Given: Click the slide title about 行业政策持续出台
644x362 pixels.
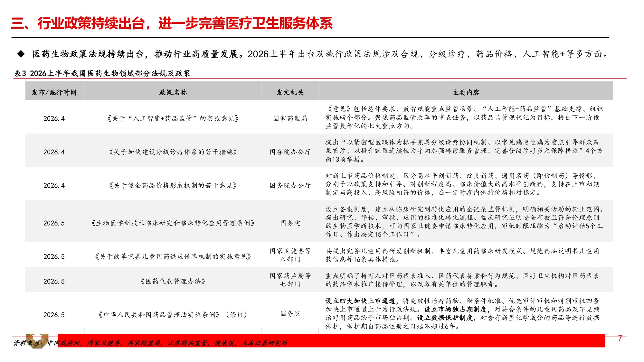Looking at the screenshot, I should [172, 23].
